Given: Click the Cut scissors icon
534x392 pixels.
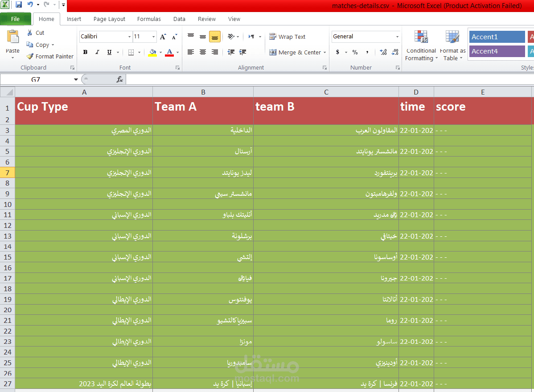Looking at the screenshot, I should [30, 33].
